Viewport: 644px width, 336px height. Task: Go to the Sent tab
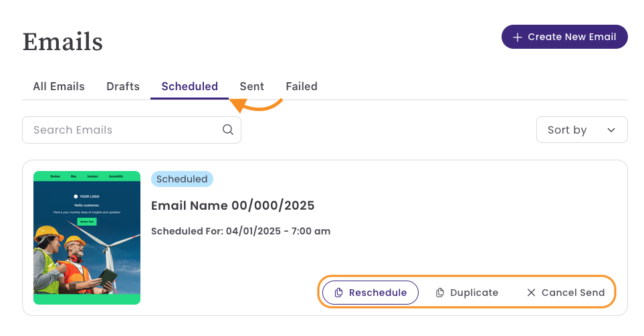(x=251, y=86)
